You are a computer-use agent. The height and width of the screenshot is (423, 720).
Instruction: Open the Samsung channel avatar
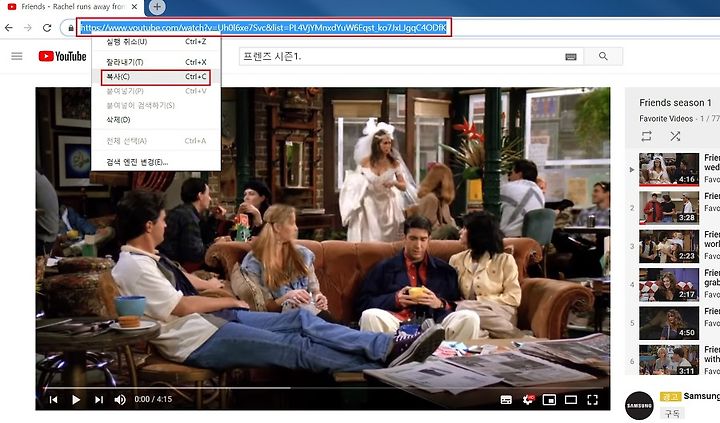click(639, 406)
